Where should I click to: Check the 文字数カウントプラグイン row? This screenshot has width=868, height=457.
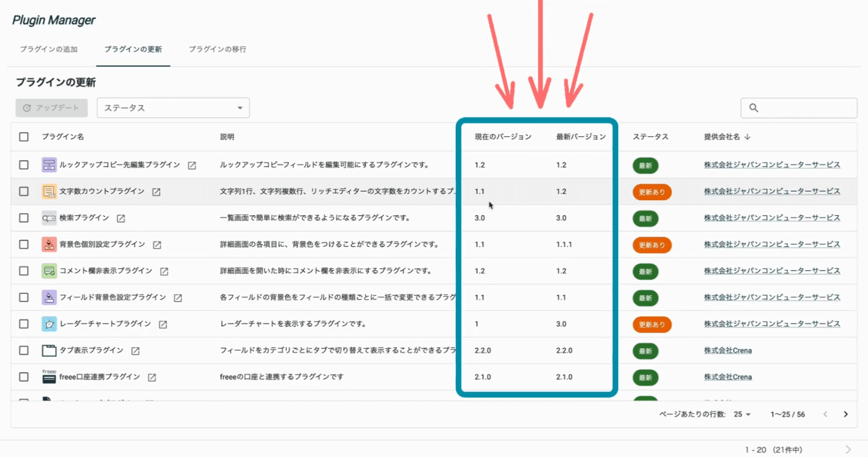(x=24, y=191)
